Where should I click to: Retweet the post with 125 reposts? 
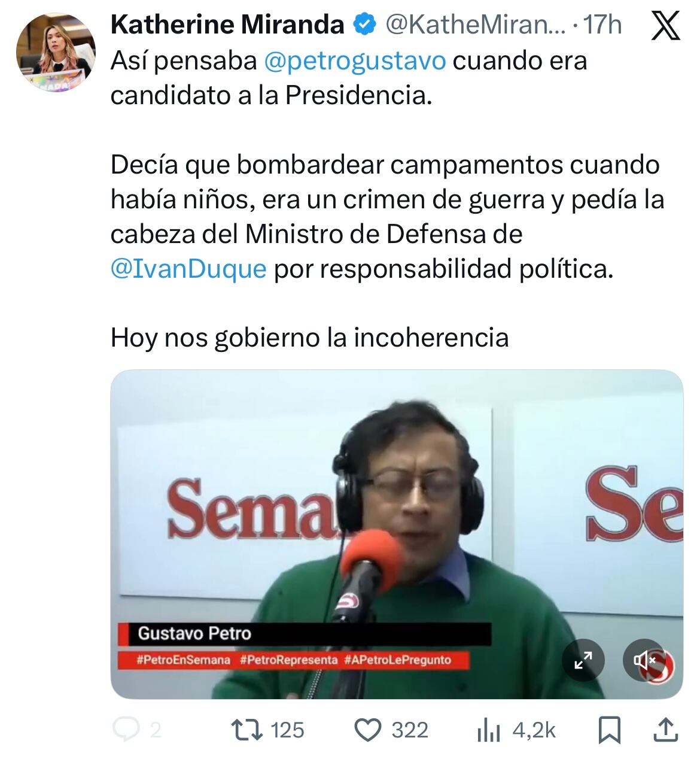tap(248, 730)
